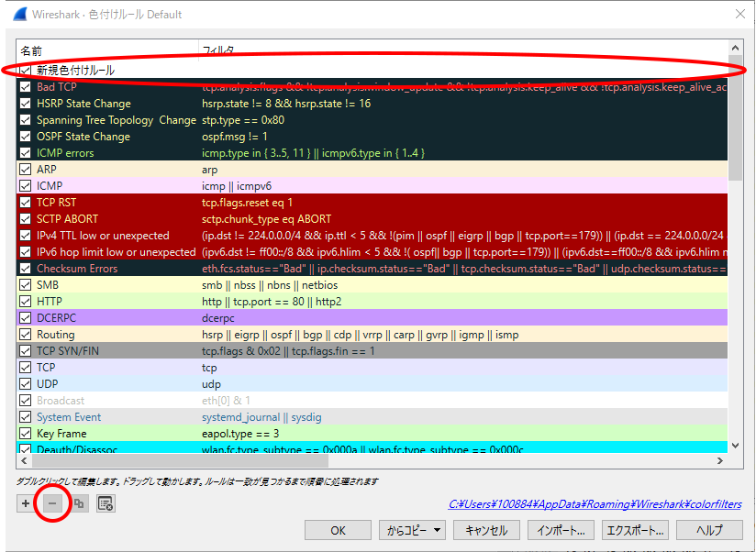Open the colorfilters file path link
Image resolution: width=756 pixels, height=552 pixels.
pyautogui.click(x=595, y=503)
